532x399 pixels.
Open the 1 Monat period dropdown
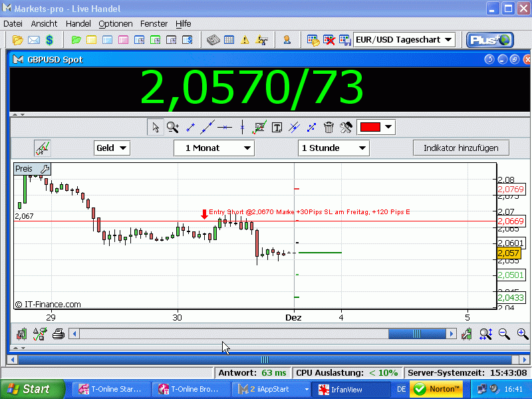tap(214, 148)
